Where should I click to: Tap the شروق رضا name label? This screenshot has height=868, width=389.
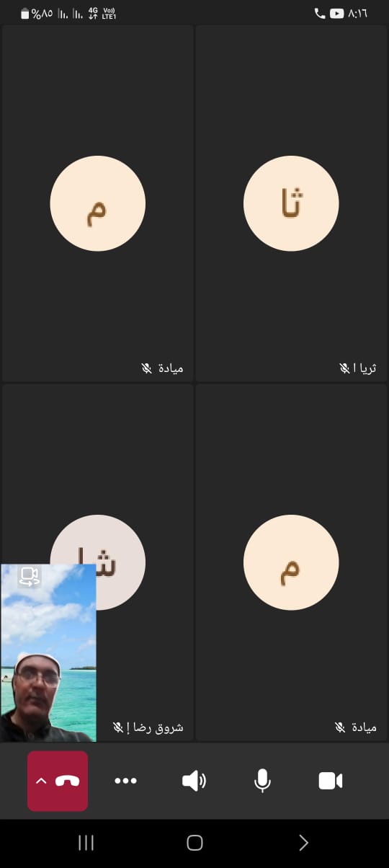coord(155,727)
